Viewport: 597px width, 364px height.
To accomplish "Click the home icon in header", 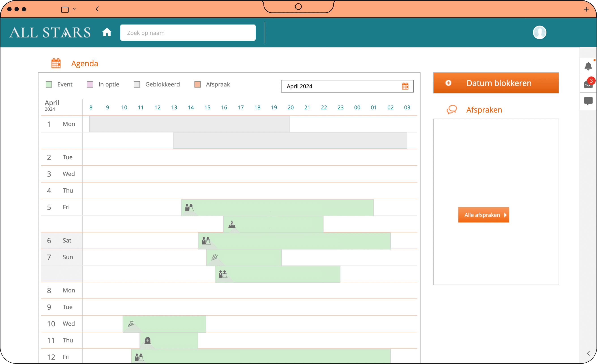I will [x=107, y=32].
